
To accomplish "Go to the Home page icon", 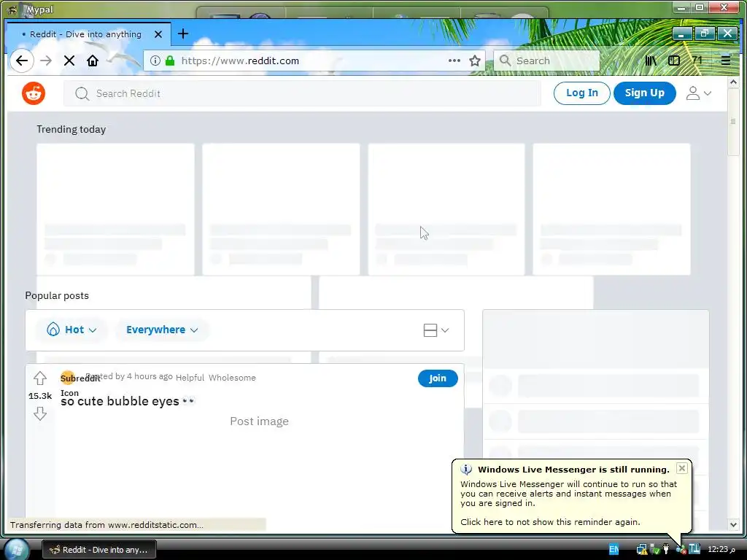I will pyautogui.click(x=93, y=61).
